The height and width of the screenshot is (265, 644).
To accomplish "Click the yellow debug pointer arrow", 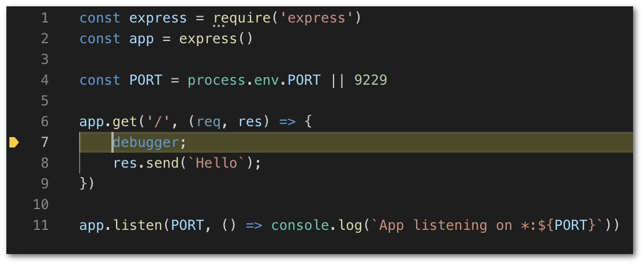I will point(14,142).
